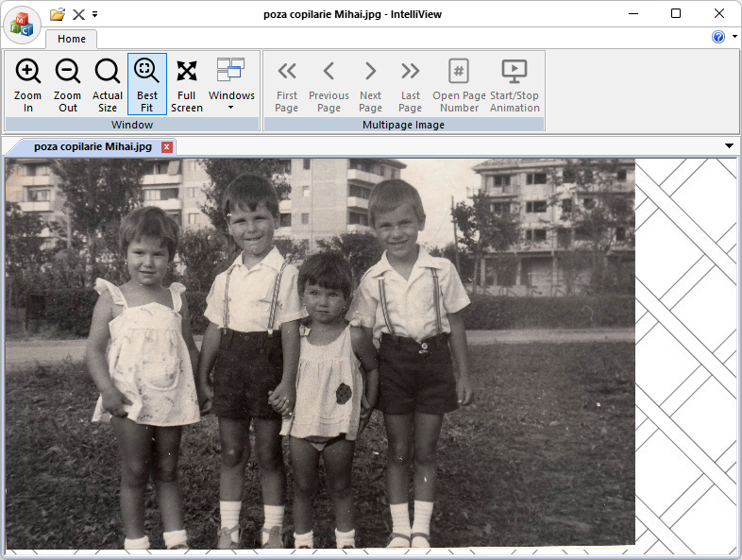The image size is (742, 560).
Task: Open Page Number dialog
Action: click(x=459, y=85)
